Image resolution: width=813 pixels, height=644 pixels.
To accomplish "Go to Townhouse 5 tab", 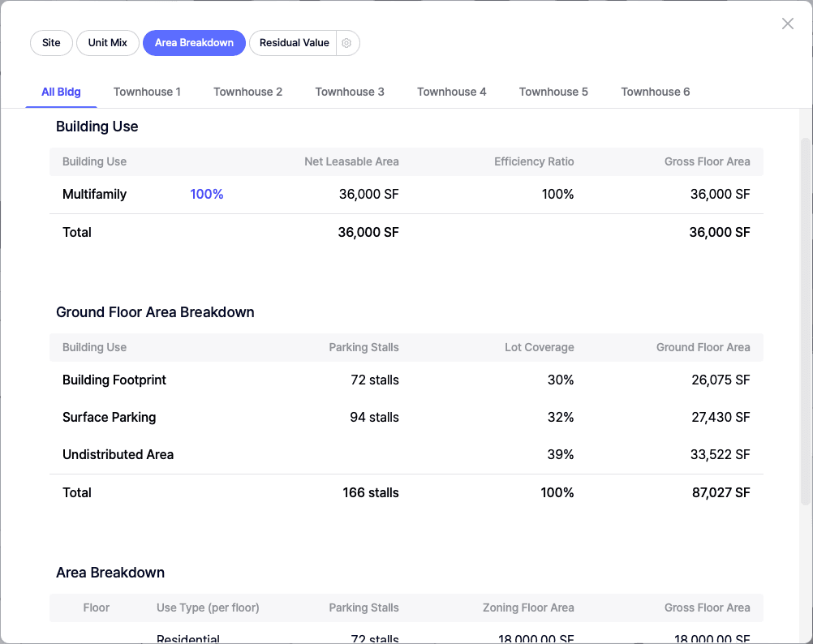I will pos(553,92).
